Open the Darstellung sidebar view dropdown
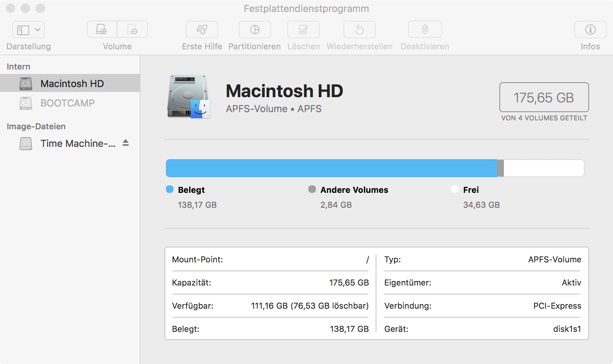613x364 pixels. 28,30
